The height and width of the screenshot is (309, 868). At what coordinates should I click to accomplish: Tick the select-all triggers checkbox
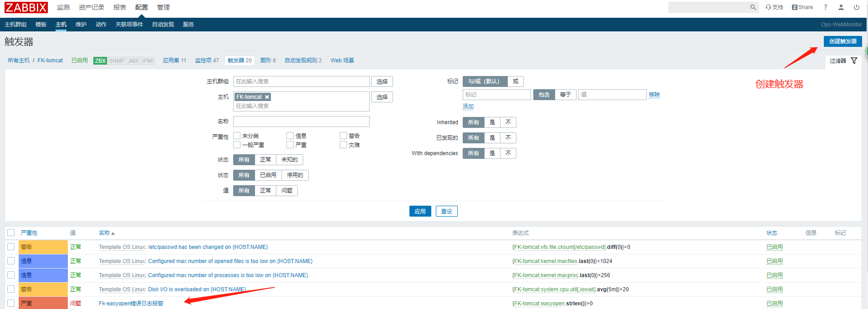[x=11, y=233]
